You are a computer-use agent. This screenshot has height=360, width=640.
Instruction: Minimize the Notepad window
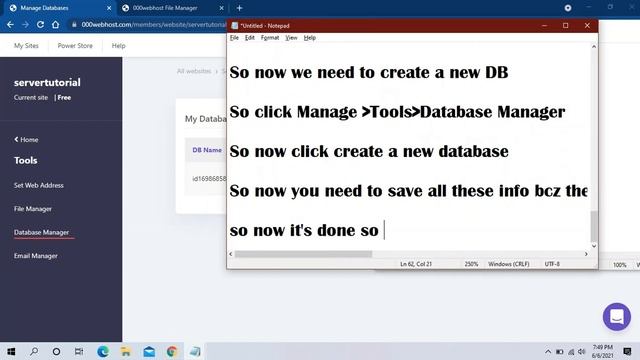(x=544, y=26)
